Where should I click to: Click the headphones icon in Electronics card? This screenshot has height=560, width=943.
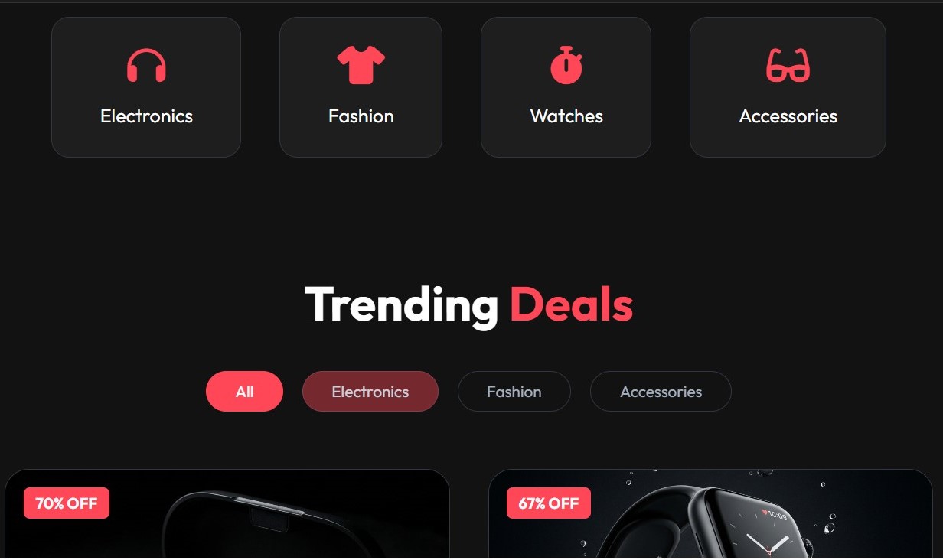(x=146, y=65)
